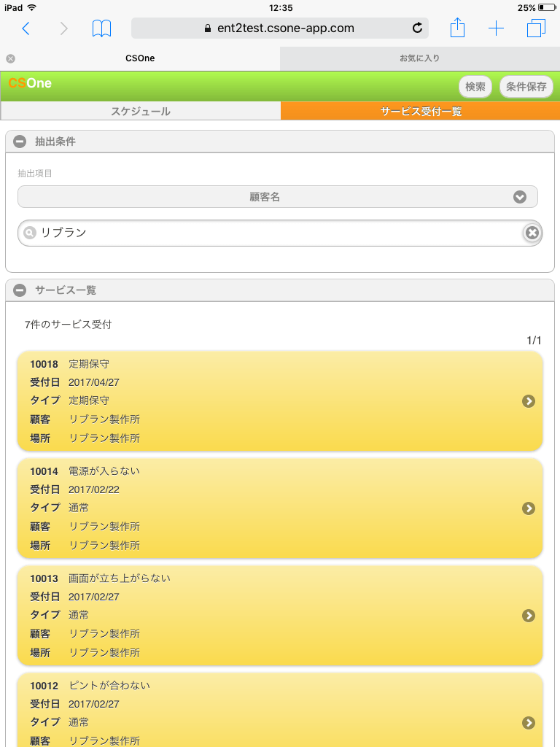Image resolution: width=560 pixels, height=747 pixels.
Task: Click the Wi-Fi icon in status bar
Action: click(x=32, y=7)
